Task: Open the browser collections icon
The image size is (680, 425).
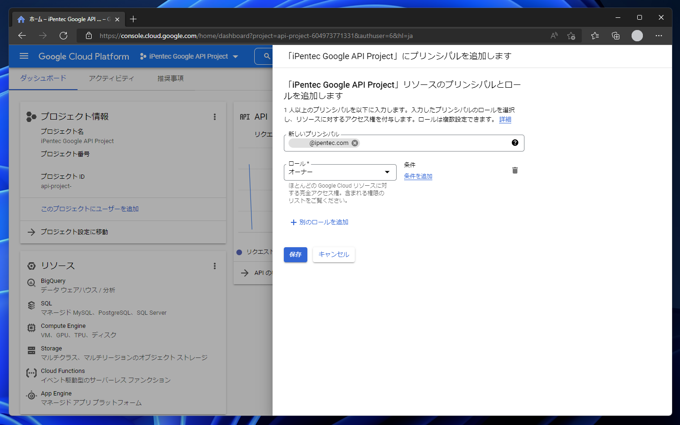Action: 615,36
